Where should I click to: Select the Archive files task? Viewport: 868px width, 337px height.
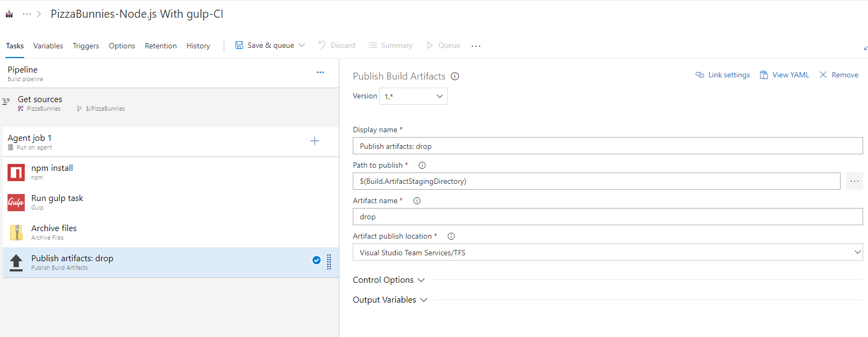(170, 232)
